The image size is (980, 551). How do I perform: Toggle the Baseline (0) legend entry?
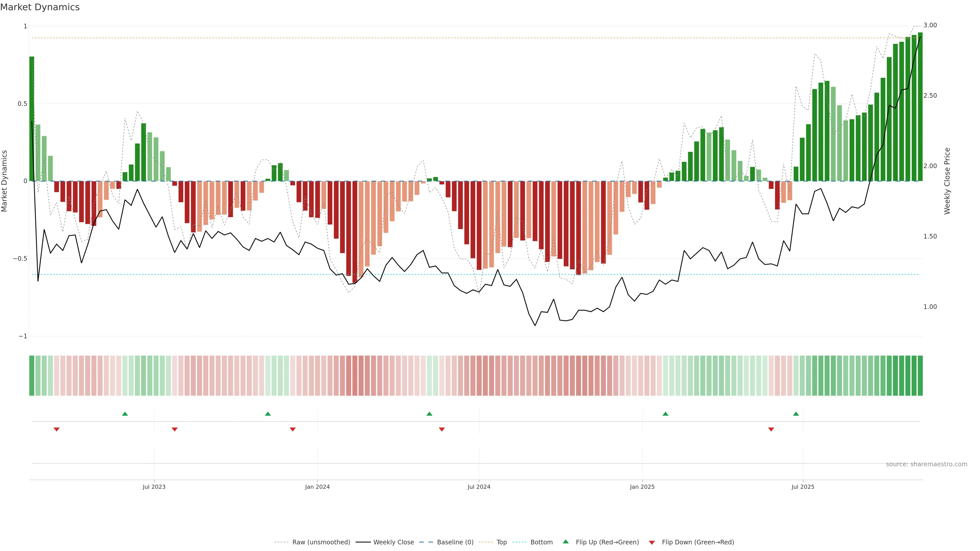click(x=455, y=542)
